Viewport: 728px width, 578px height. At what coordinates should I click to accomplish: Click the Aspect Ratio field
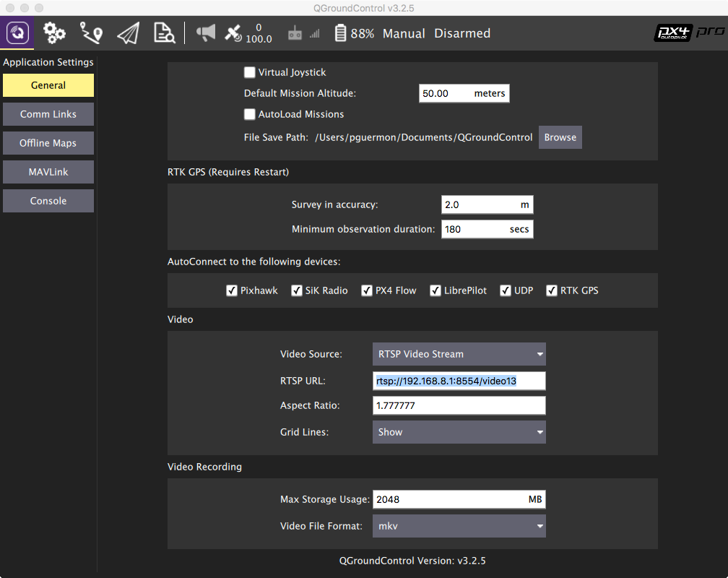(459, 405)
